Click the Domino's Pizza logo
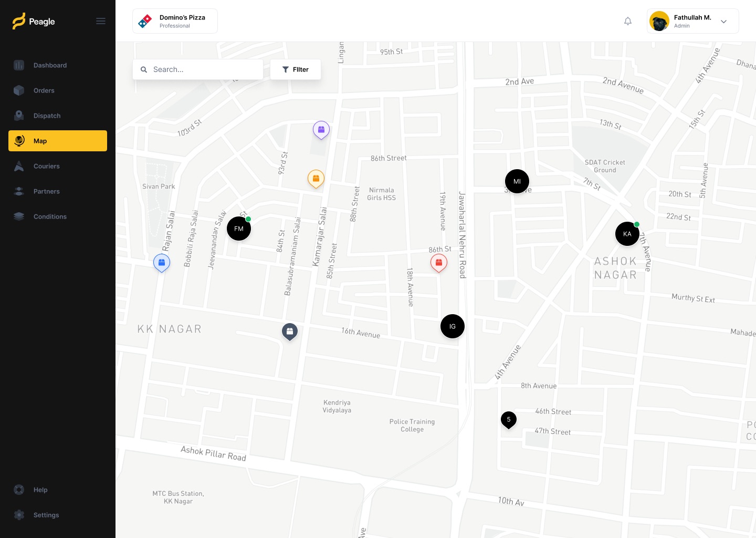Screen dimensions: 756x538 [144, 21]
